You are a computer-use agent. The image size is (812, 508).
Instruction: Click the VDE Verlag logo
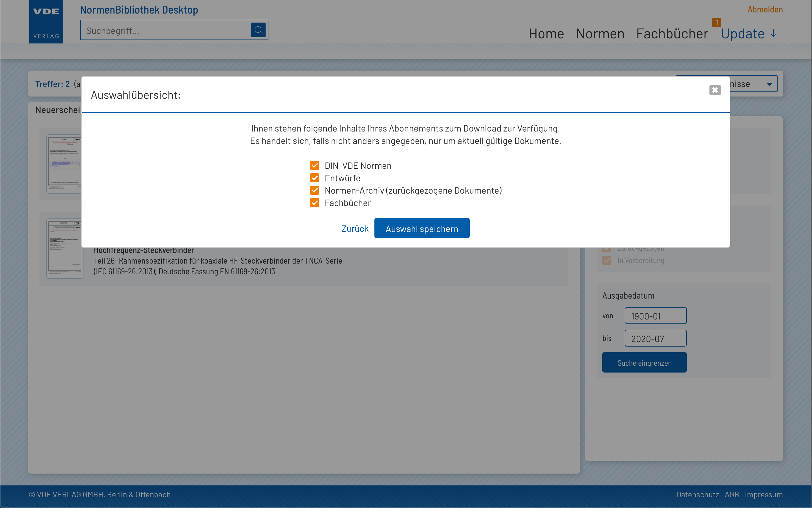tap(46, 21)
